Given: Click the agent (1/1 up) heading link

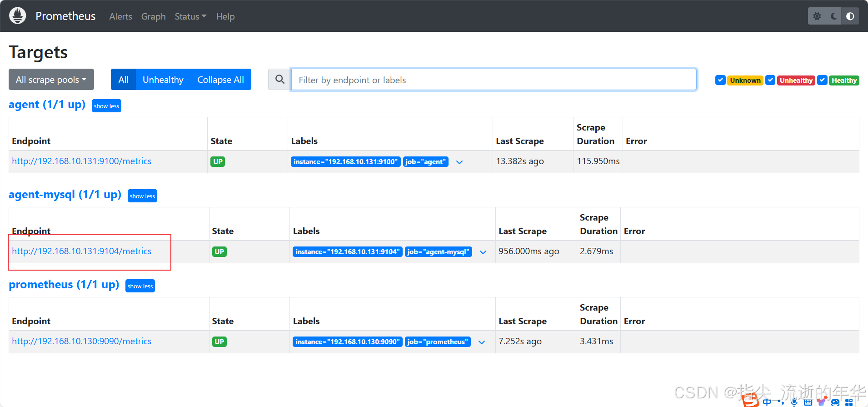Looking at the screenshot, I should (47, 105).
